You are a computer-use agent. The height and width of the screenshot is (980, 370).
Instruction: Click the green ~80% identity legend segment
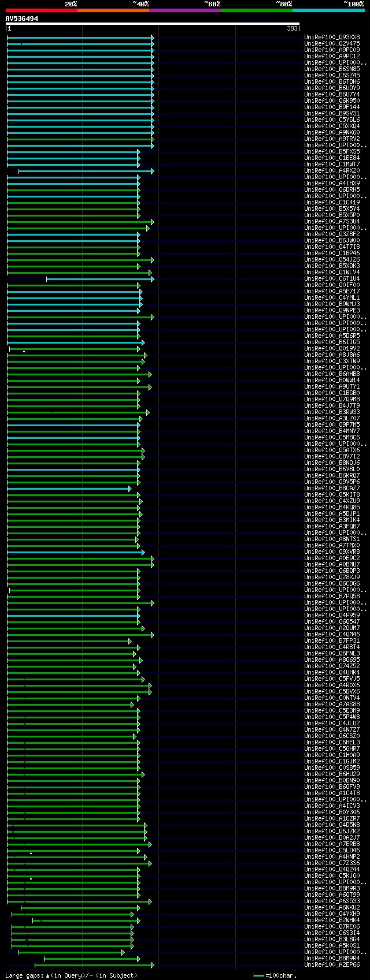[257, 10]
